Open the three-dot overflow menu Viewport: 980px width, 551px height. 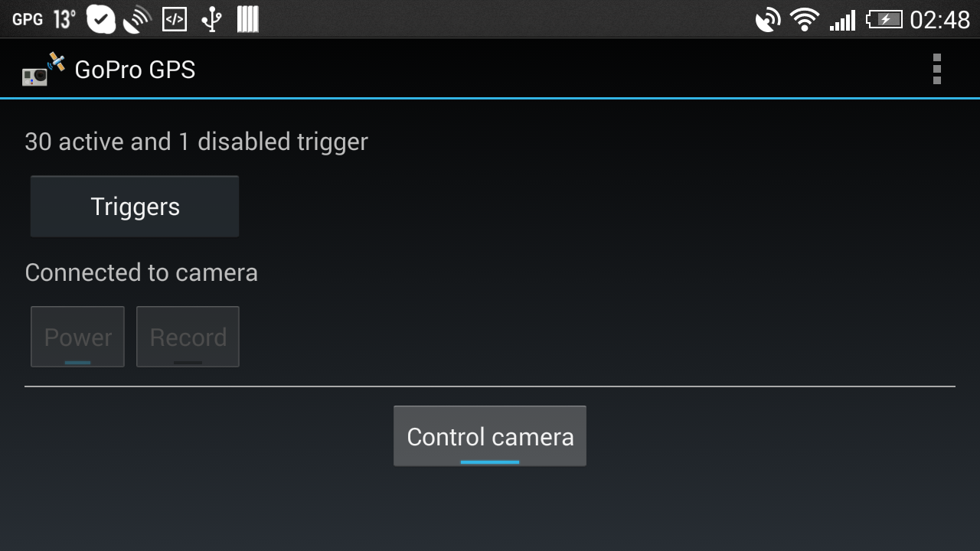pyautogui.click(x=936, y=69)
